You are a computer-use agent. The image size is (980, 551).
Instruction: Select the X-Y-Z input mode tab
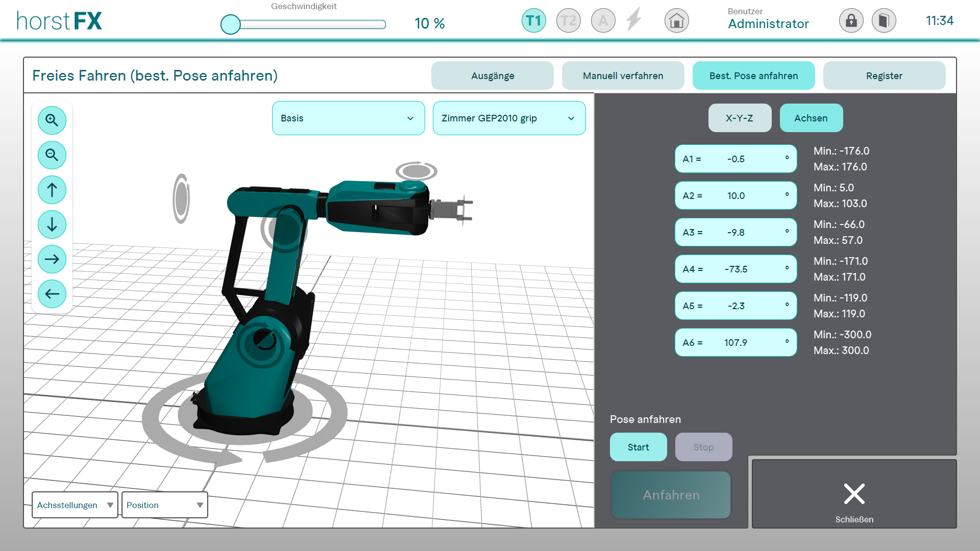tap(739, 118)
